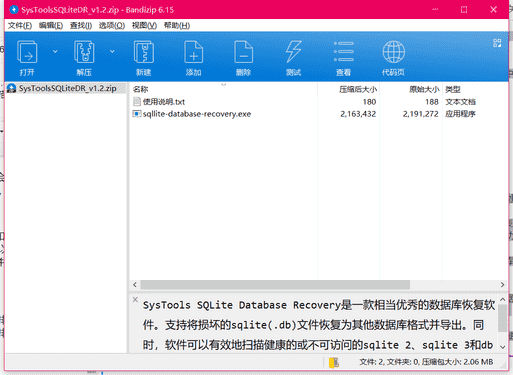Open the Edit (编辑) menu

[51, 26]
